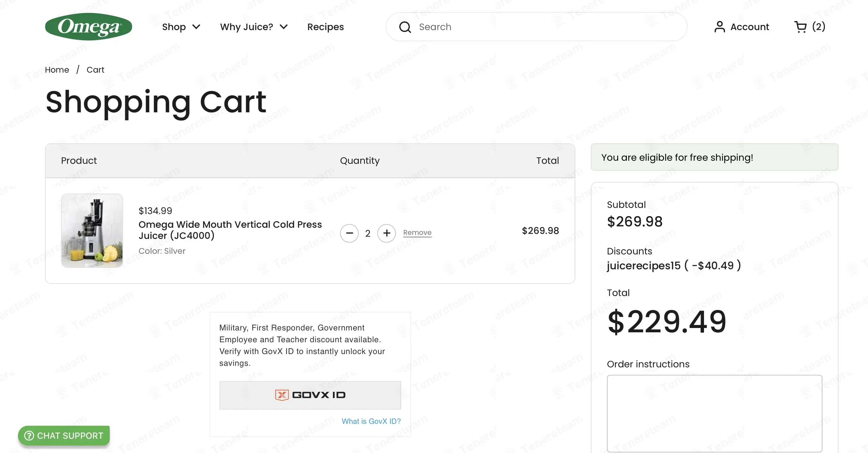Click the Order instructions text area
The image size is (868, 453).
point(714,413)
